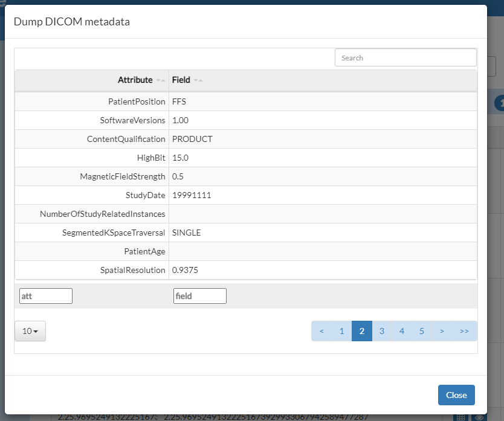The width and height of the screenshot is (504, 421).
Task: Select the HighBit attribute cell
Action: coord(92,158)
